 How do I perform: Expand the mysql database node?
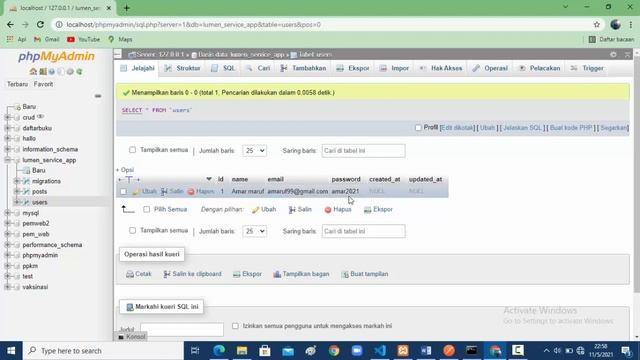click(x=7, y=213)
